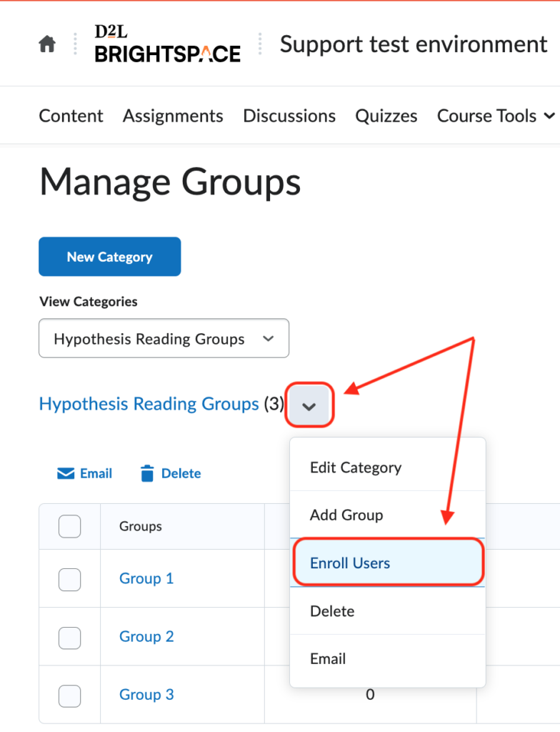
Task: Select the Email envelope icon
Action: tap(64, 473)
